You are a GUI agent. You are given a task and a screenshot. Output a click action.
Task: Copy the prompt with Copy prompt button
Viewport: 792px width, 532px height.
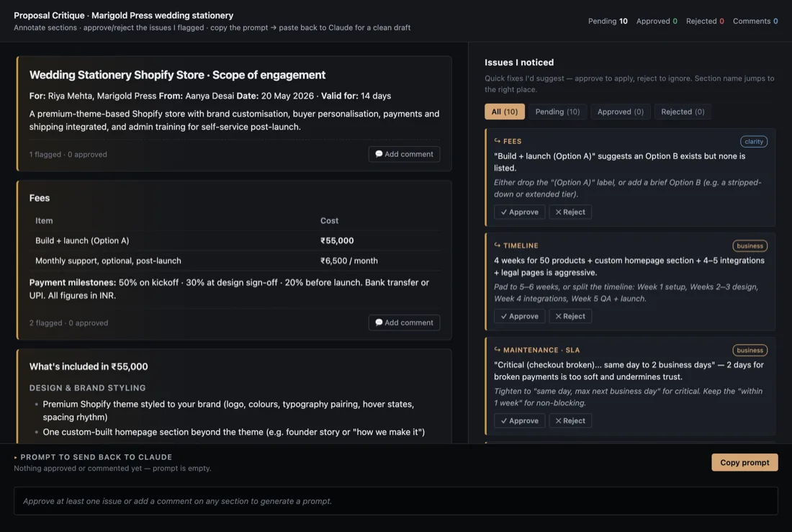744,462
